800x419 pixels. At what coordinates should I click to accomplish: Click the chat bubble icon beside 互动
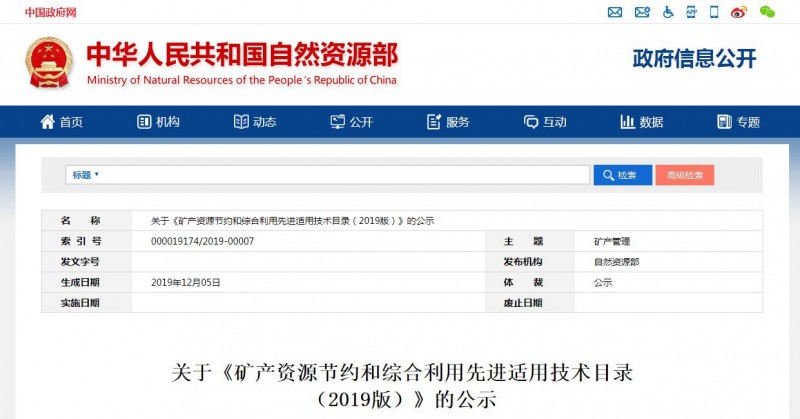coord(531,121)
